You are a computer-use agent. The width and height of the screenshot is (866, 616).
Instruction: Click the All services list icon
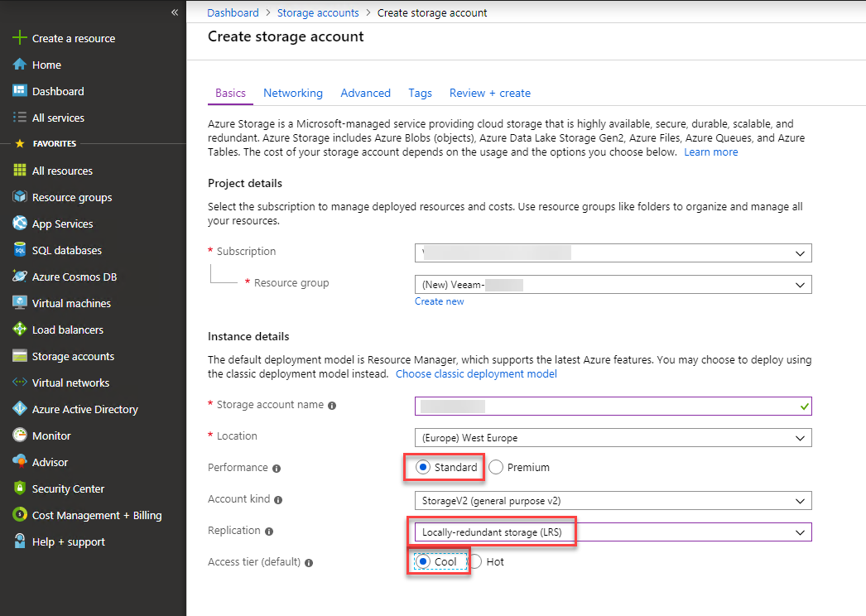click(x=19, y=117)
